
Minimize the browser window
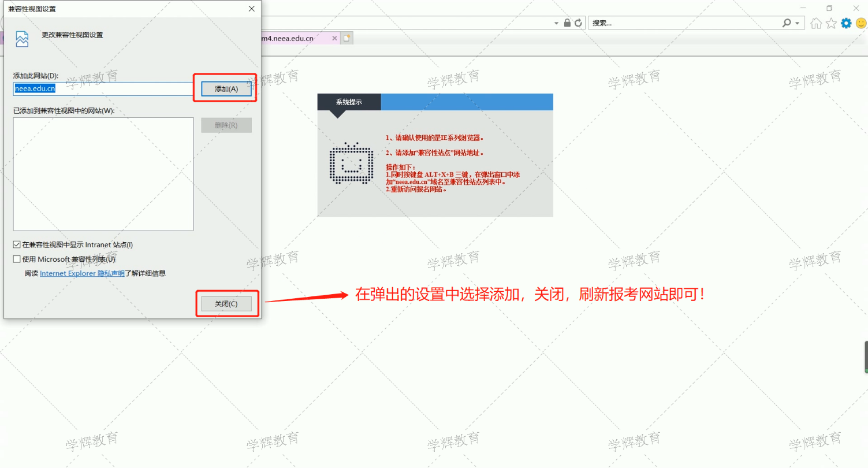tap(802, 8)
